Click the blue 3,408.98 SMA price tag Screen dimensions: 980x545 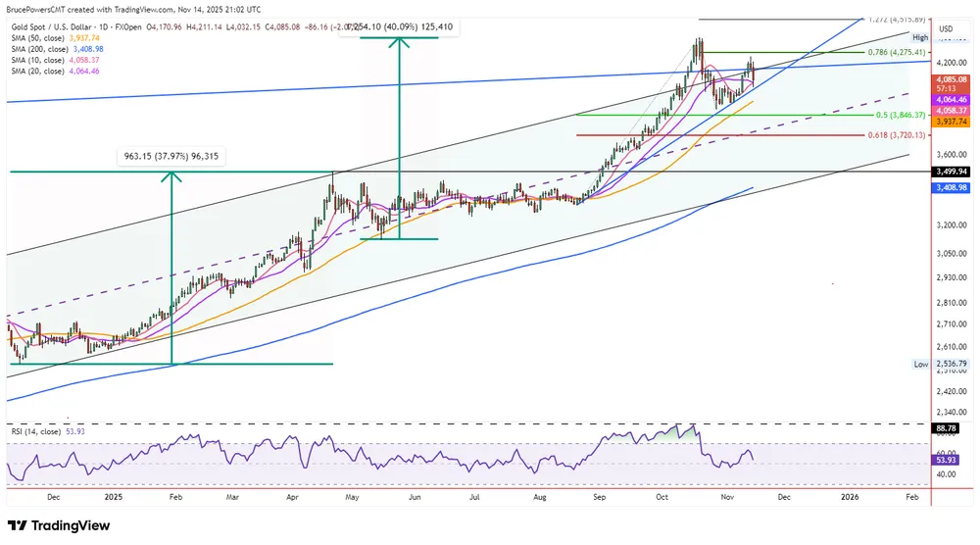click(x=952, y=187)
